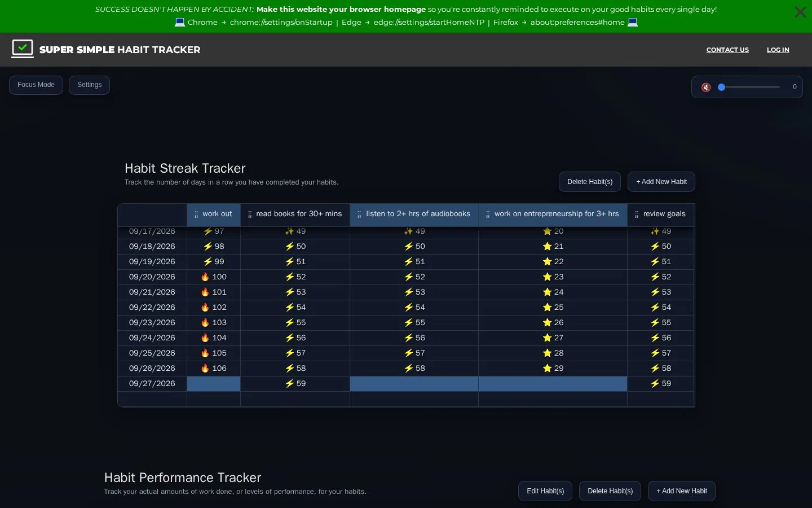The image size is (812, 508).
Task: Click the date cell 09/18/2026
Action: [152, 247]
